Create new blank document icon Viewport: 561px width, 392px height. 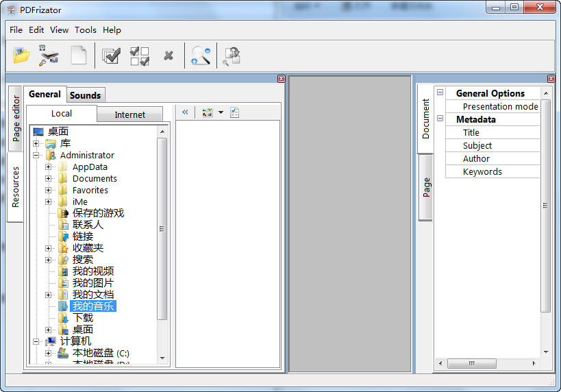click(x=78, y=56)
